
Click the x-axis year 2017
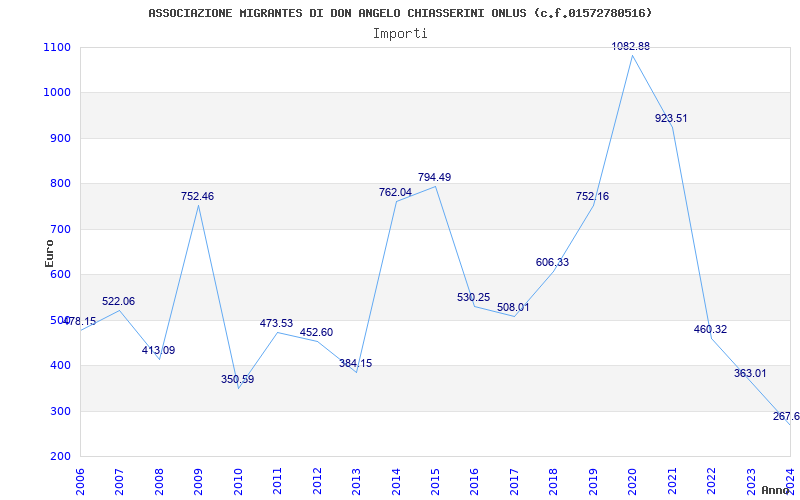point(514,481)
